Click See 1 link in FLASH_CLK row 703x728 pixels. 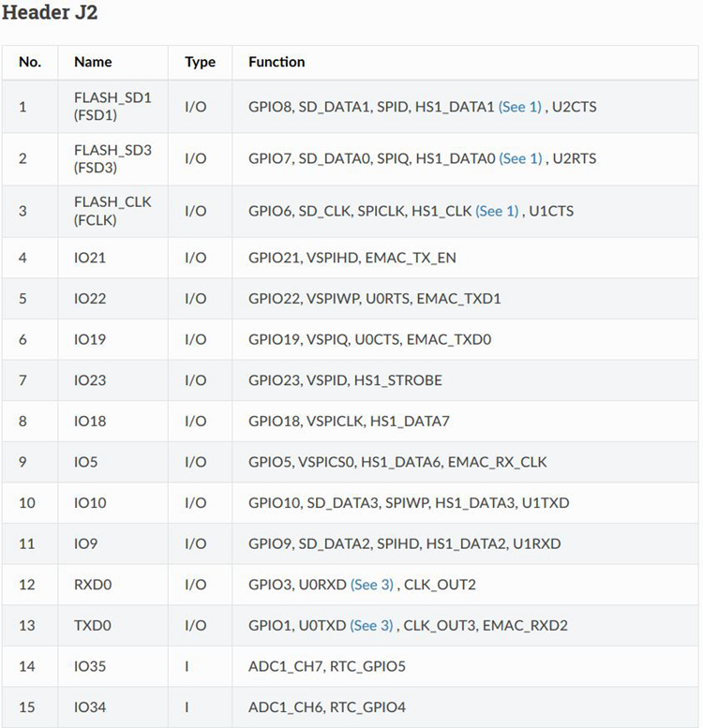pyautogui.click(x=497, y=211)
